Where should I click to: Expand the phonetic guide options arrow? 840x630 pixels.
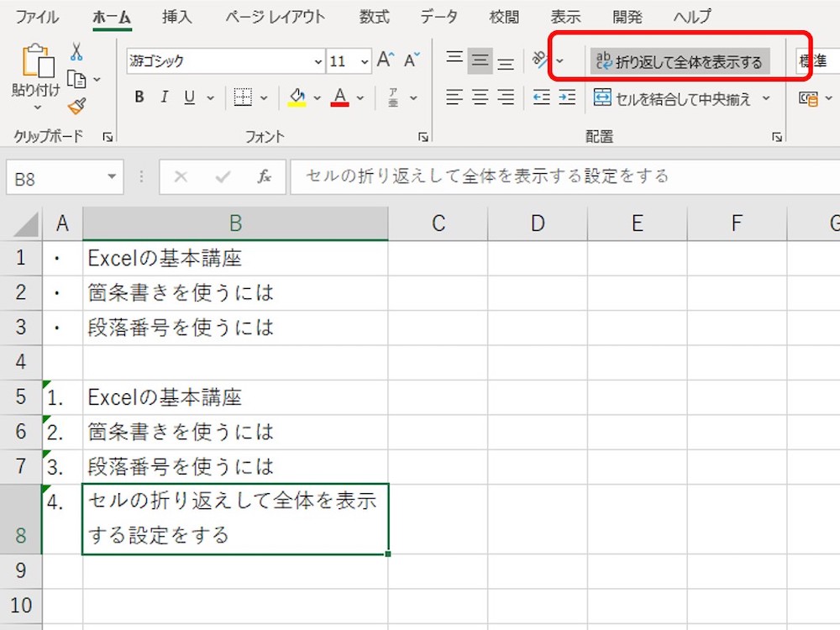(x=413, y=98)
